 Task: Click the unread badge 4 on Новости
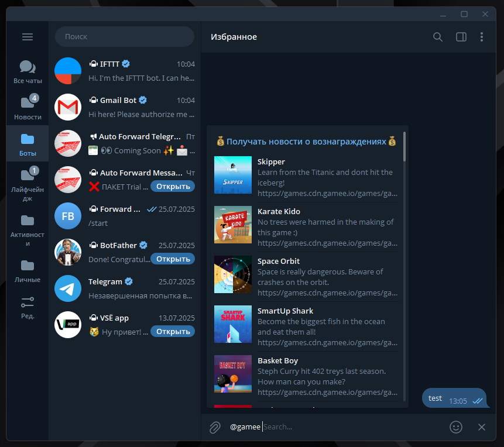tap(34, 98)
